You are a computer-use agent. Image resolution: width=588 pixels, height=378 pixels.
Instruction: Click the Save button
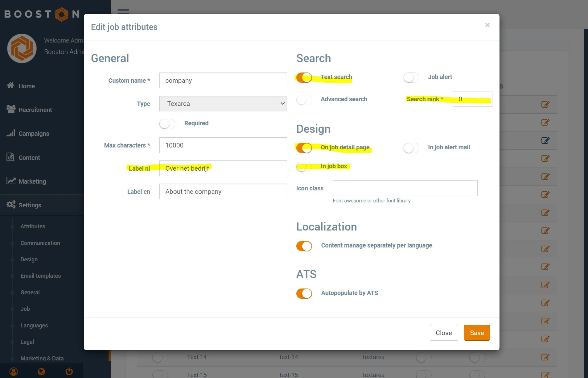(477, 333)
